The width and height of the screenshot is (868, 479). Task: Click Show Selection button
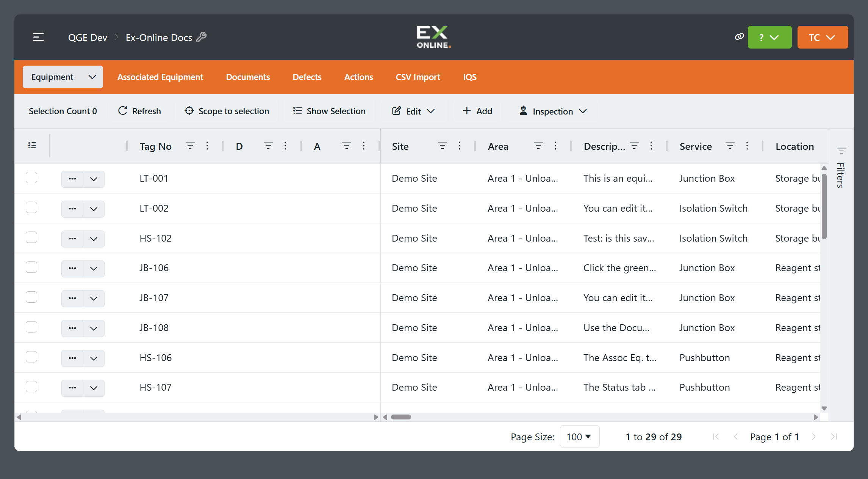(329, 111)
